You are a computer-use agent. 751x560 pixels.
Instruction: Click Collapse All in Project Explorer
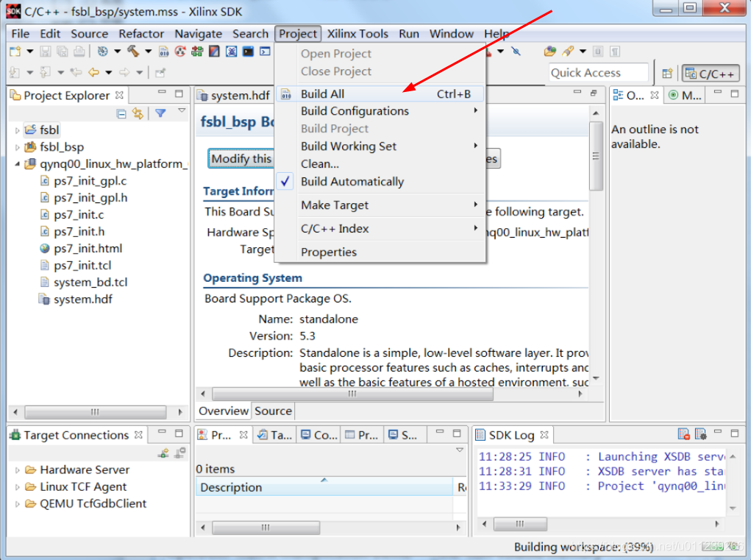(x=121, y=113)
